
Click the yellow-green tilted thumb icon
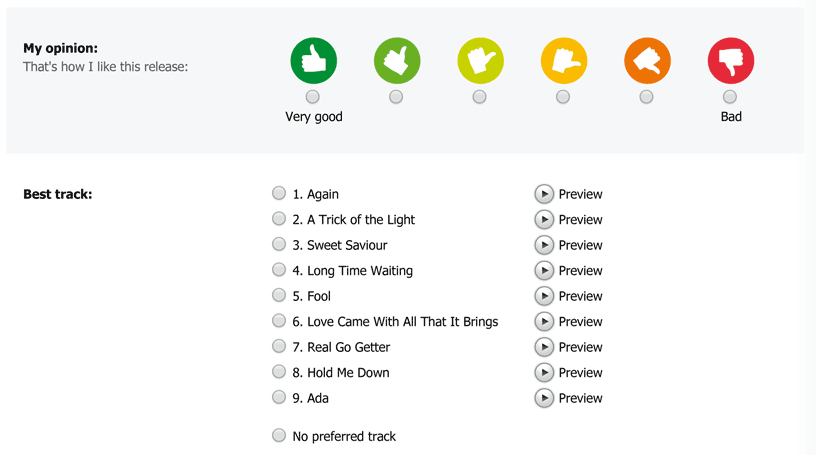tap(480, 60)
